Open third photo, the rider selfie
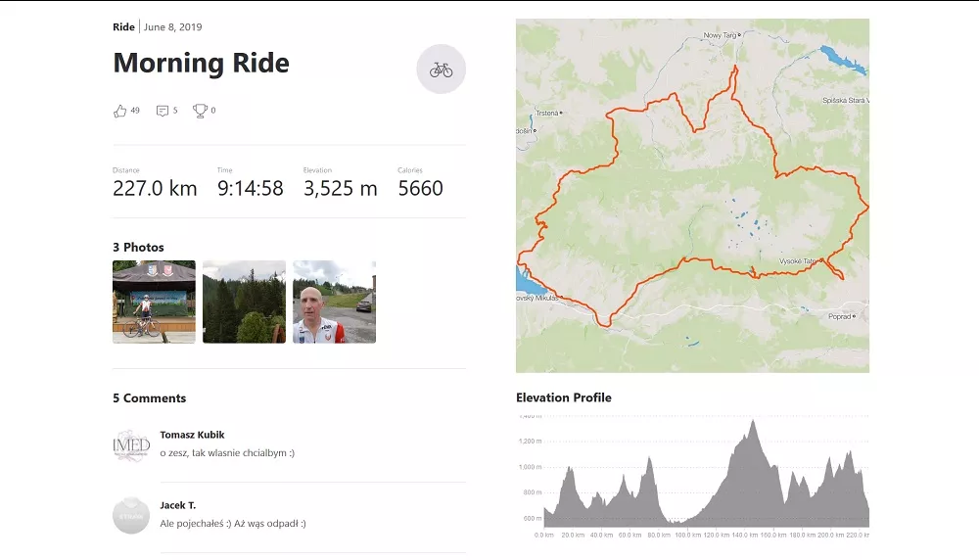 334,302
